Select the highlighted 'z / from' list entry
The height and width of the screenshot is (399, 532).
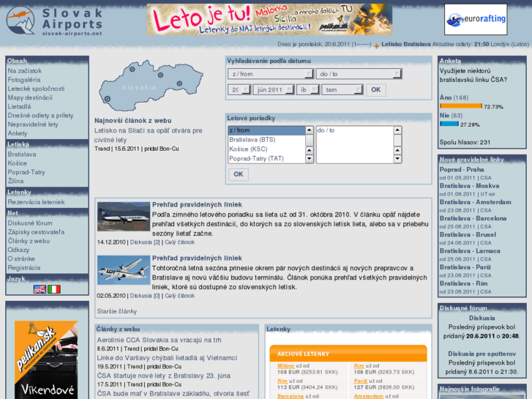(267, 130)
